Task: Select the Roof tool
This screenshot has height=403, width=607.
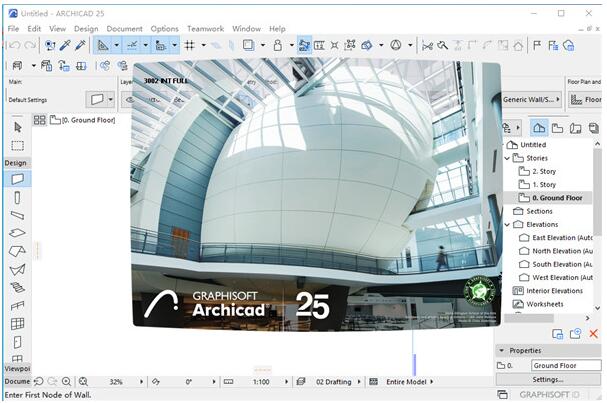Action: [17, 251]
